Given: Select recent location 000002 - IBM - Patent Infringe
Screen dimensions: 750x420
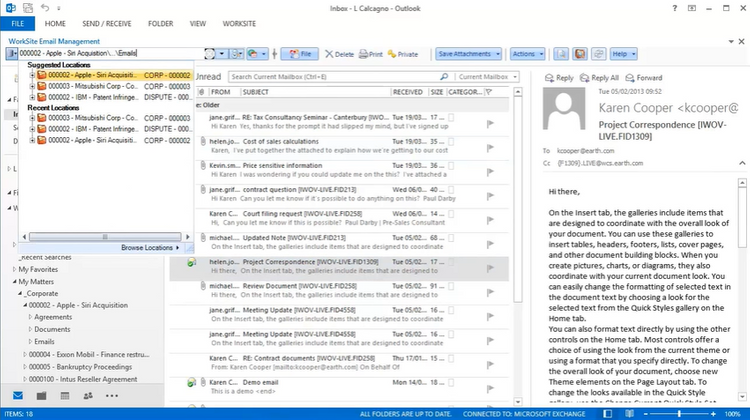Looking at the screenshot, I should (114, 129).
